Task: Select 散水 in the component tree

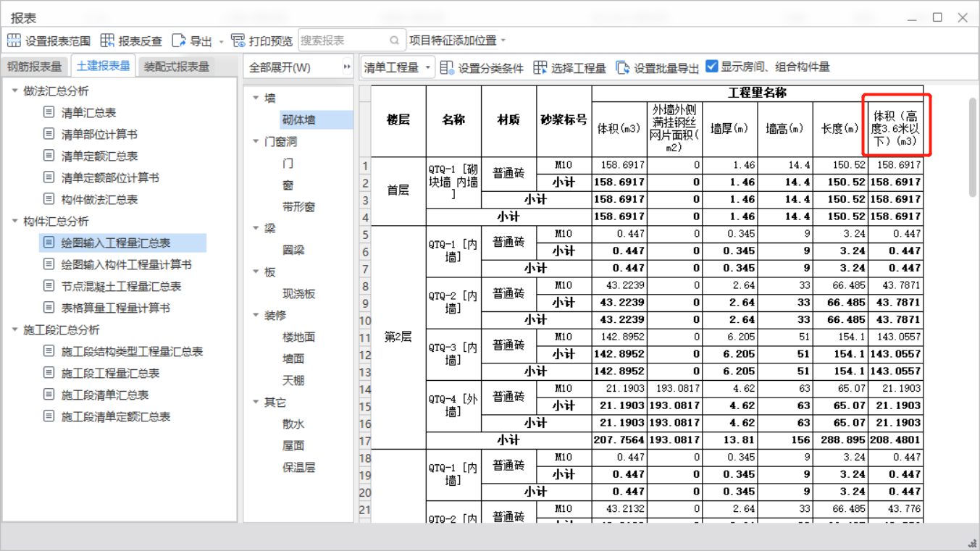Action: (293, 424)
